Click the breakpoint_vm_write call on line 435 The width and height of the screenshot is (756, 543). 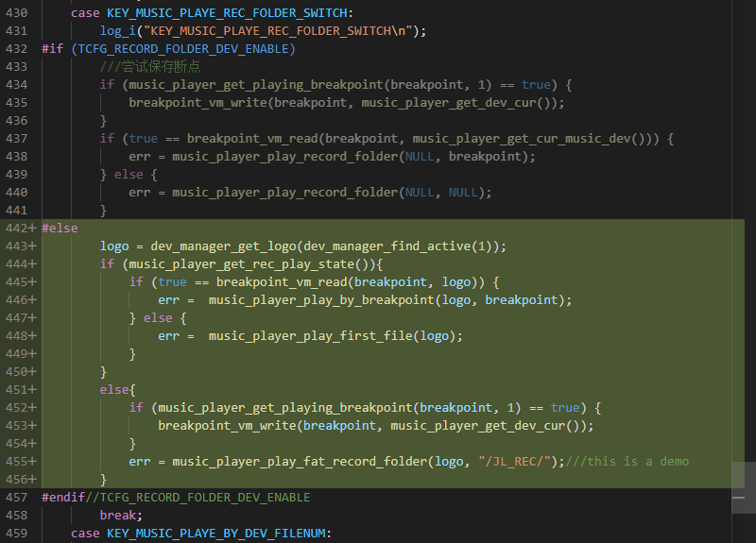tap(198, 103)
